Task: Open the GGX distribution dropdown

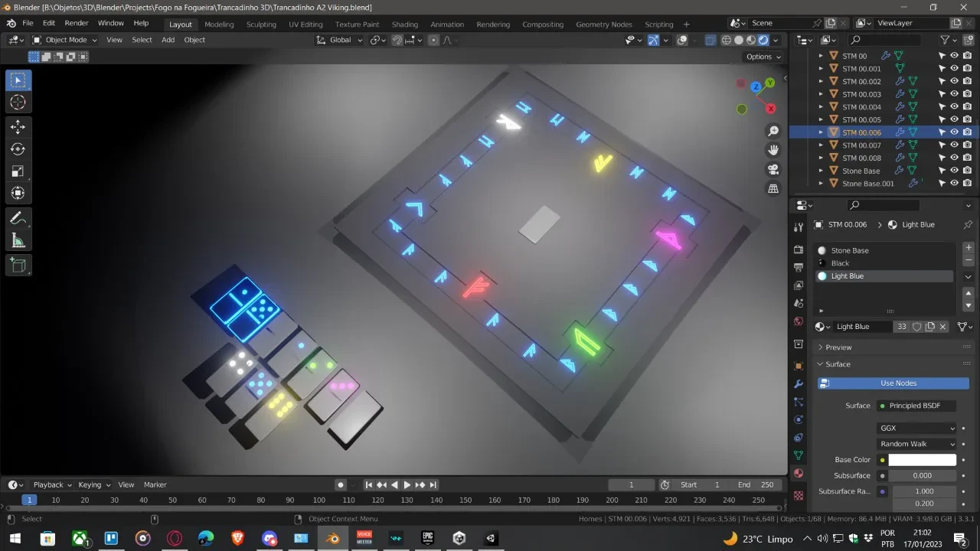Action: pos(916,429)
